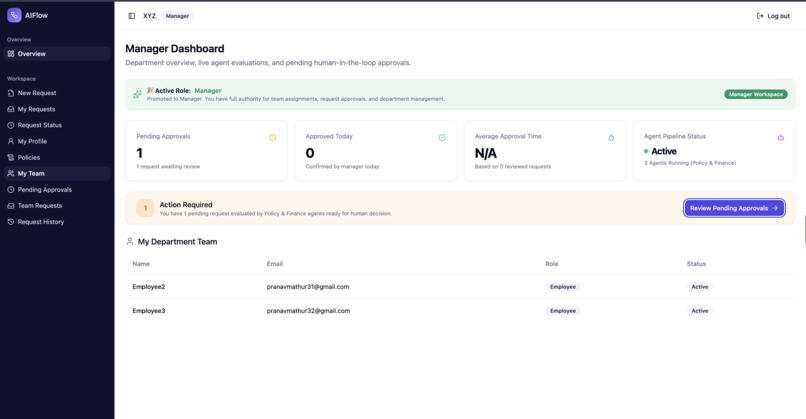Click the Average Approval Time timer icon
The width and height of the screenshot is (806, 419).
[611, 138]
